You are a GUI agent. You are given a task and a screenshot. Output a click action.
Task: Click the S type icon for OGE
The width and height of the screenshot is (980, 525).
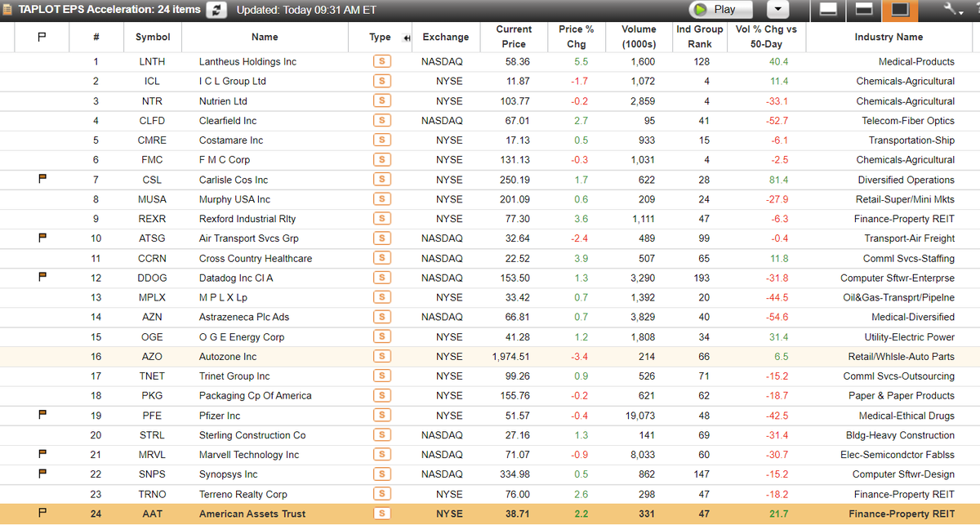tap(381, 336)
